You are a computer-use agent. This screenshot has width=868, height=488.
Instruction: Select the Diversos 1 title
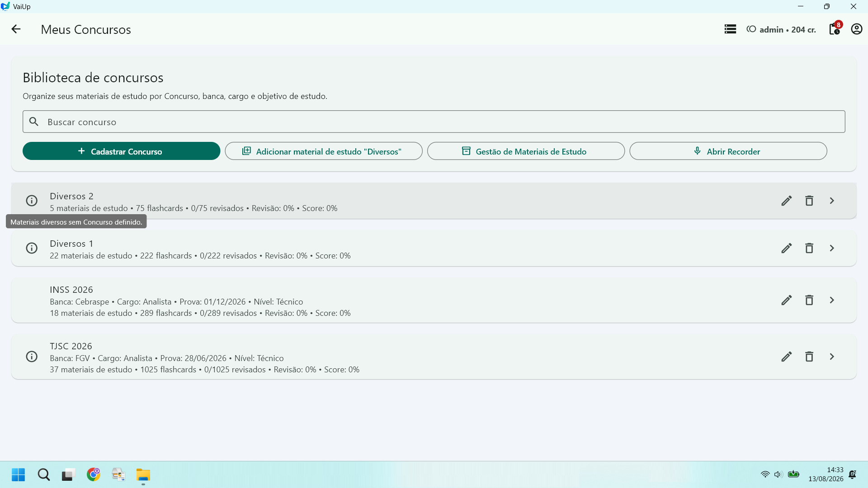71,244
